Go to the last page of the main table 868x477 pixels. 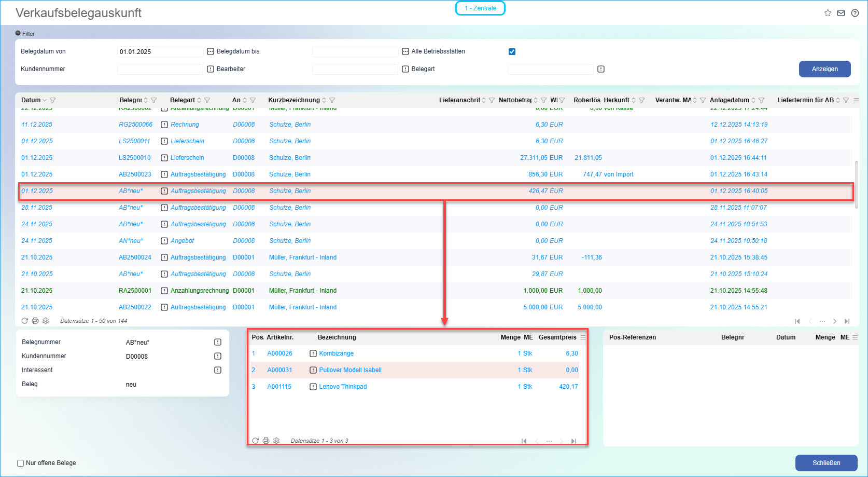pyautogui.click(x=847, y=321)
